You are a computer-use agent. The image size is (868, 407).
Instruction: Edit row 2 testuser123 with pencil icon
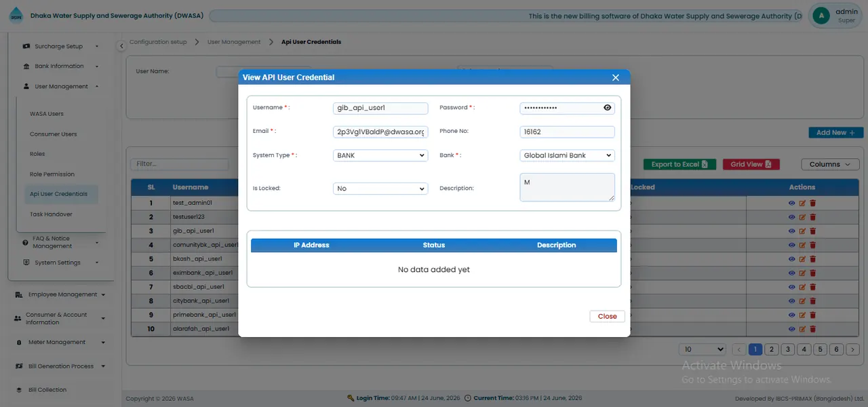click(802, 217)
